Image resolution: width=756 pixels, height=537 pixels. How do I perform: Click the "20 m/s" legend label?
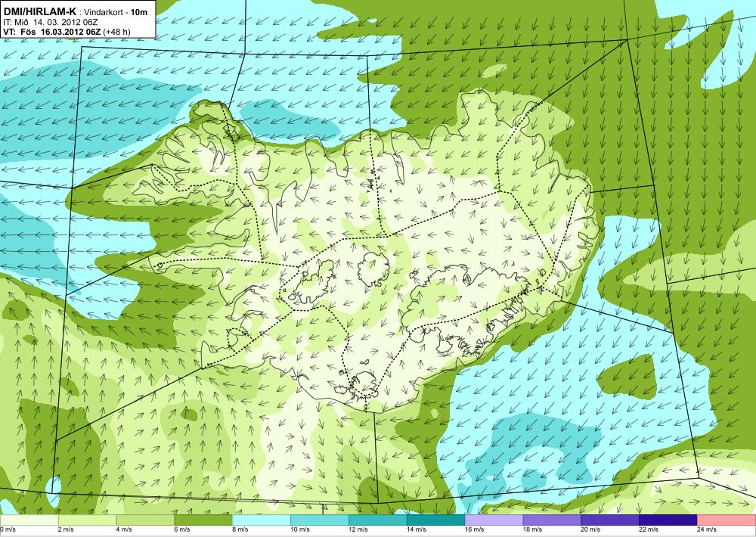pyautogui.click(x=590, y=529)
